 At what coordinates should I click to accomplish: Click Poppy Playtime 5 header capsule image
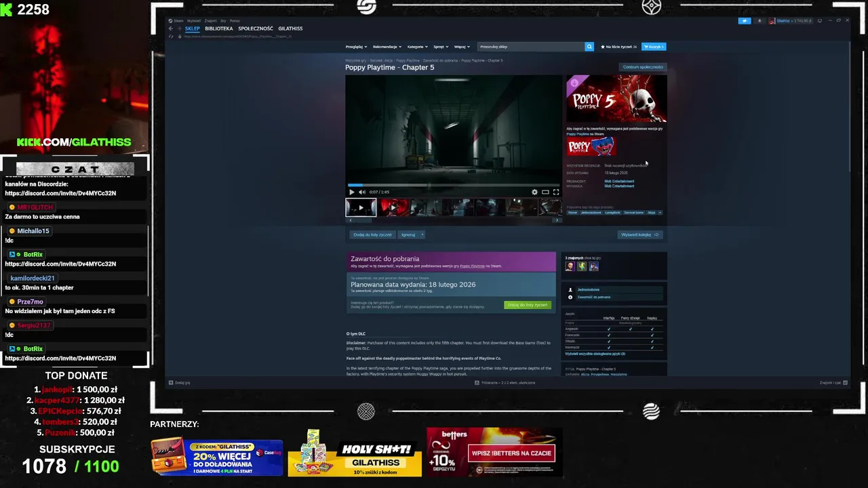pyautogui.click(x=616, y=98)
